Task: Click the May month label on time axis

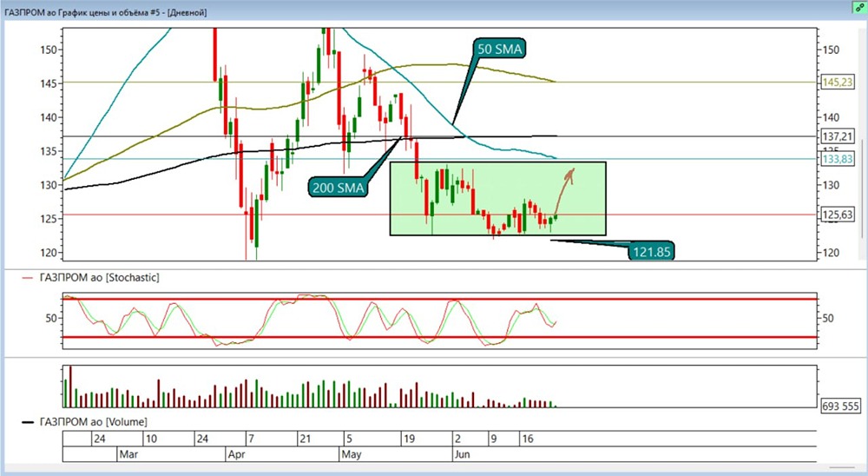Action: coord(351,454)
